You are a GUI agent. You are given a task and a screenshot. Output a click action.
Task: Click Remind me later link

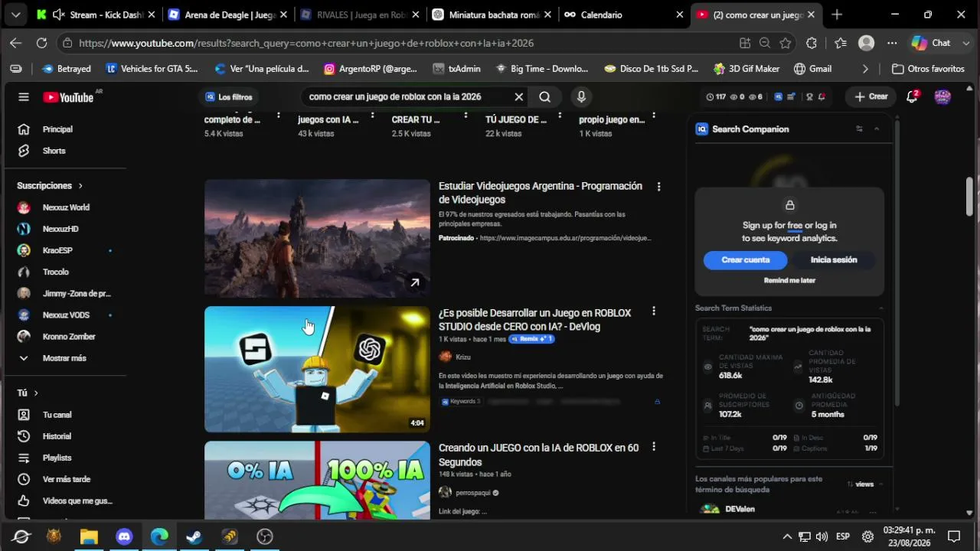pos(789,281)
